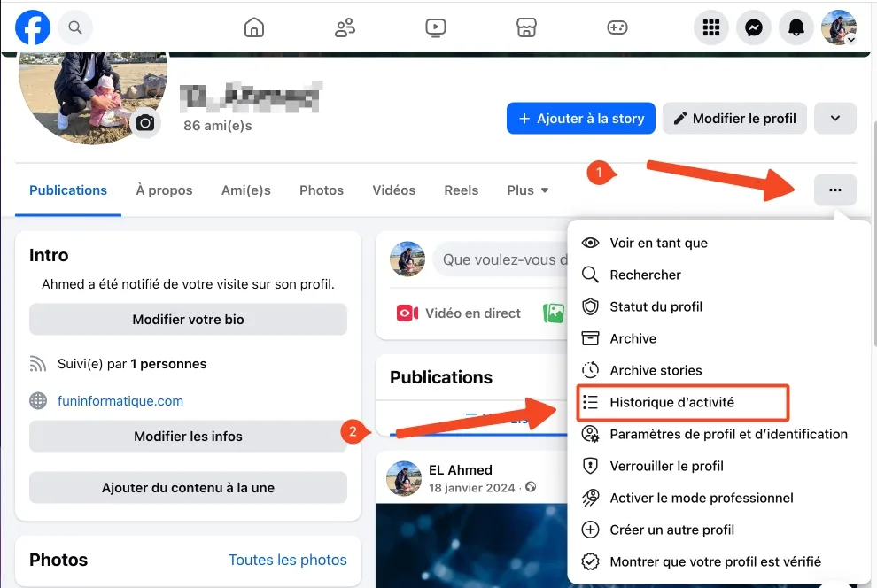The image size is (877, 588).
Task: Click the clock icon beside Archive stories
Action: pos(590,370)
